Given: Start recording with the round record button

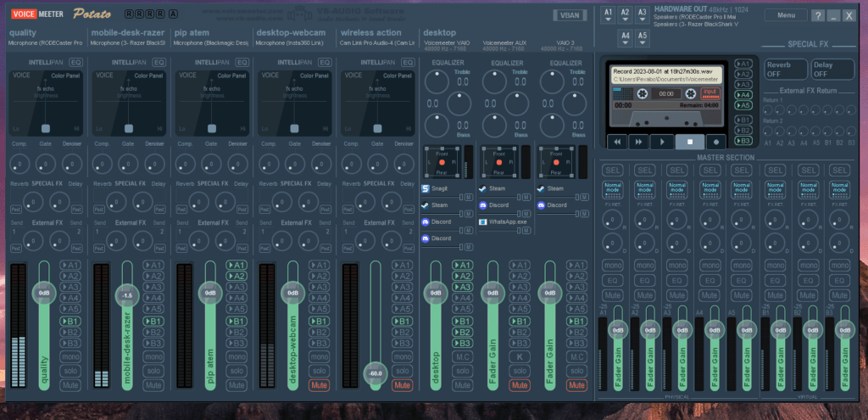Looking at the screenshot, I should coord(715,142).
